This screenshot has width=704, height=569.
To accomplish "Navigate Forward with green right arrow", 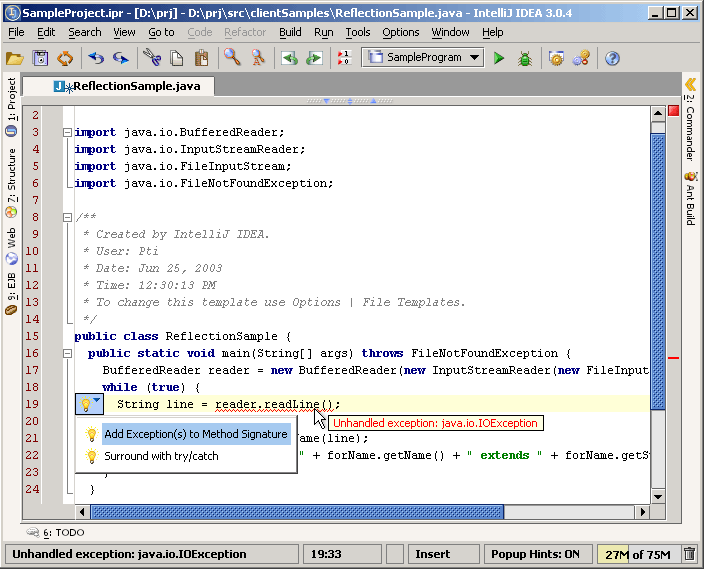I will pos(314,58).
